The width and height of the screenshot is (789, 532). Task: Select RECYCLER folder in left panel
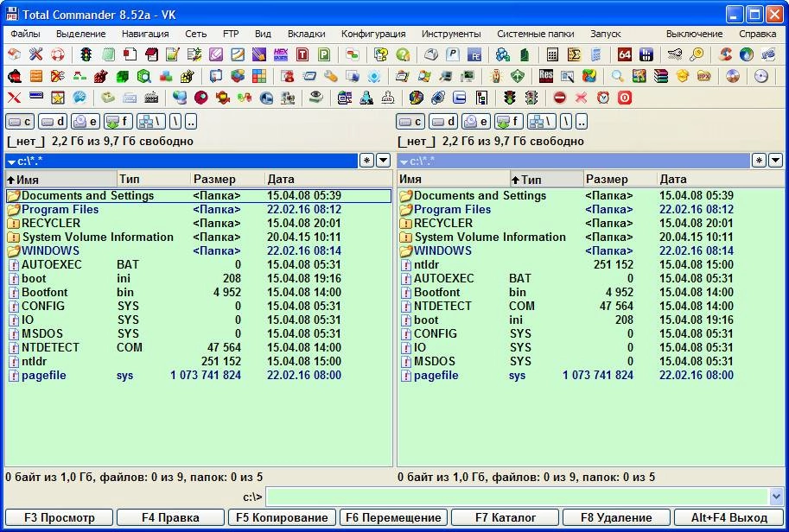[x=198, y=224]
